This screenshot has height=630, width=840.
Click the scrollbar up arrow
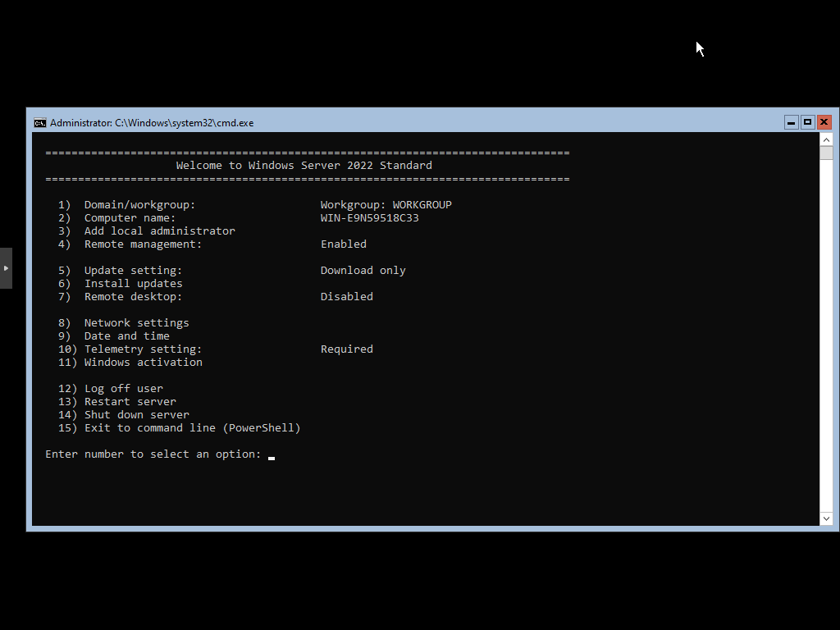(x=826, y=139)
